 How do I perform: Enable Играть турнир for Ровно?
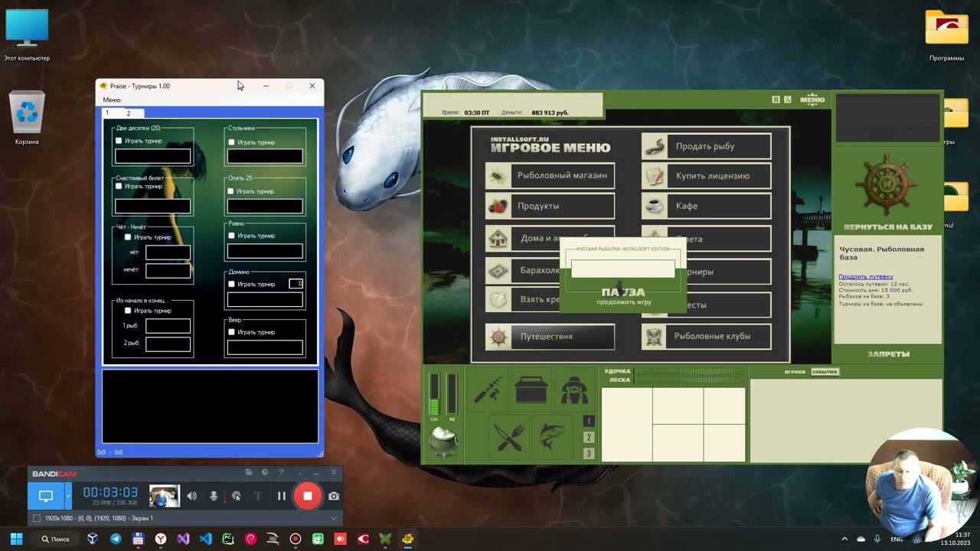(231, 236)
